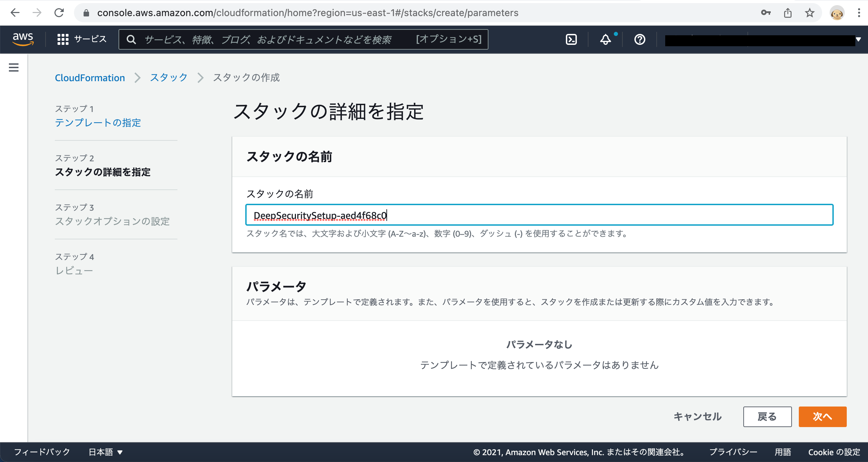Open the Chrome three-dot menu
Screen dimensions: 868x462
[859, 13]
